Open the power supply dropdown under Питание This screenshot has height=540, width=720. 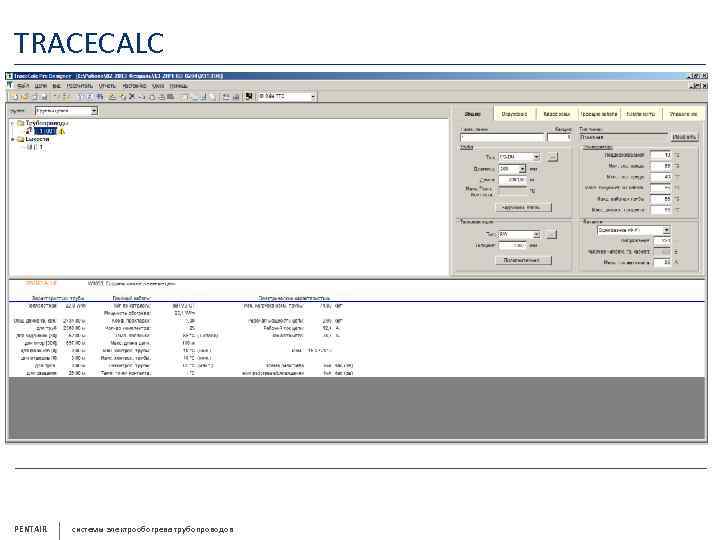(x=633, y=230)
